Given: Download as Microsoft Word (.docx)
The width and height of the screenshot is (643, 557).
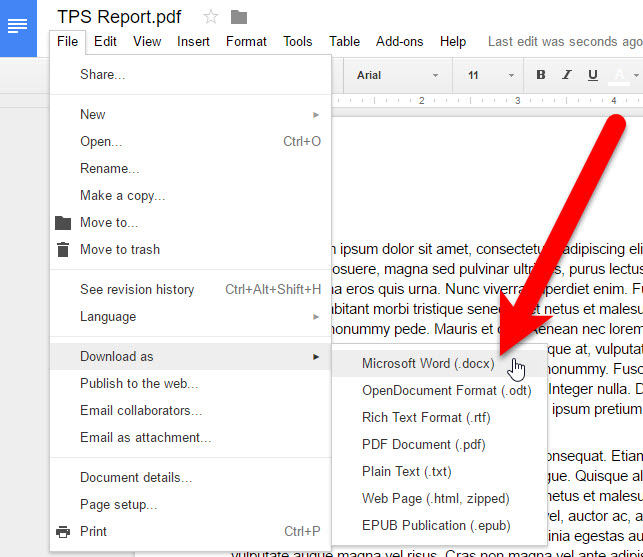Looking at the screenshot, I should click(439, 364).
